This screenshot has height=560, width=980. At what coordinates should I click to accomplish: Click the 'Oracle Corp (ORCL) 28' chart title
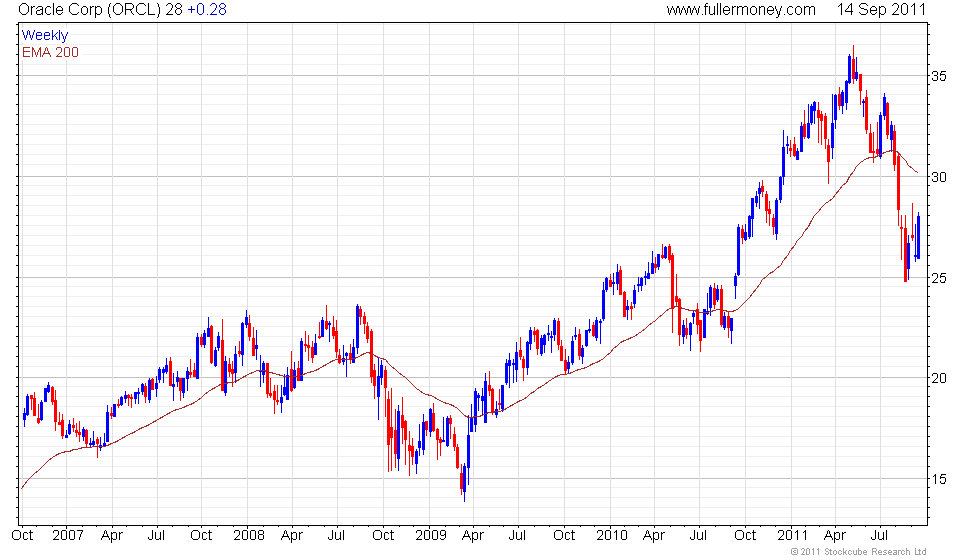pyautogui.click(x=100, y=10)
